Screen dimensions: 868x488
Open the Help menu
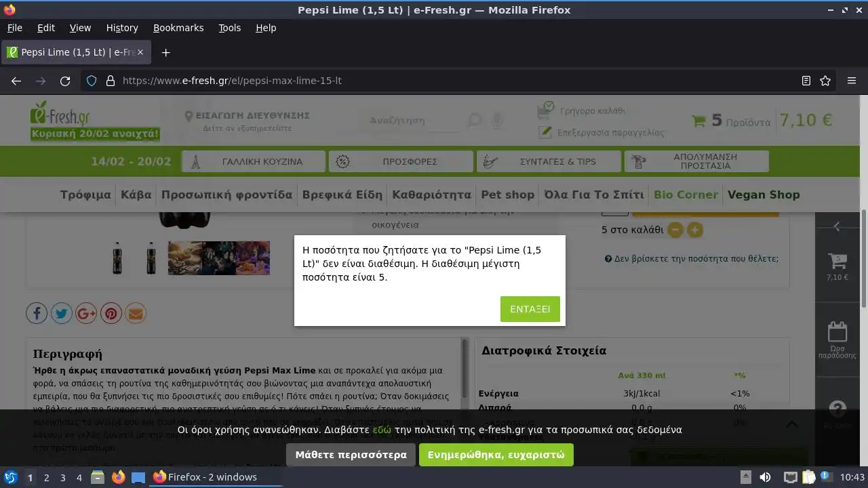tap(266, 28)
